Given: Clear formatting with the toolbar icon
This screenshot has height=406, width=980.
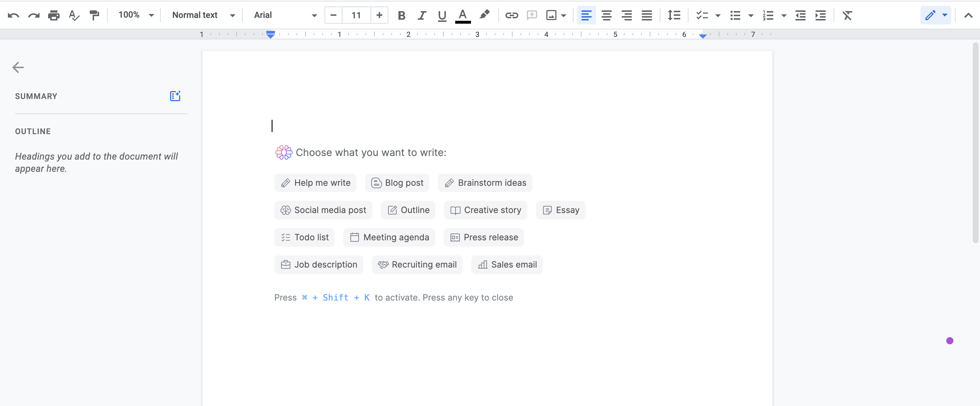Looking at the screenshot, I should [x=847, y=15].
